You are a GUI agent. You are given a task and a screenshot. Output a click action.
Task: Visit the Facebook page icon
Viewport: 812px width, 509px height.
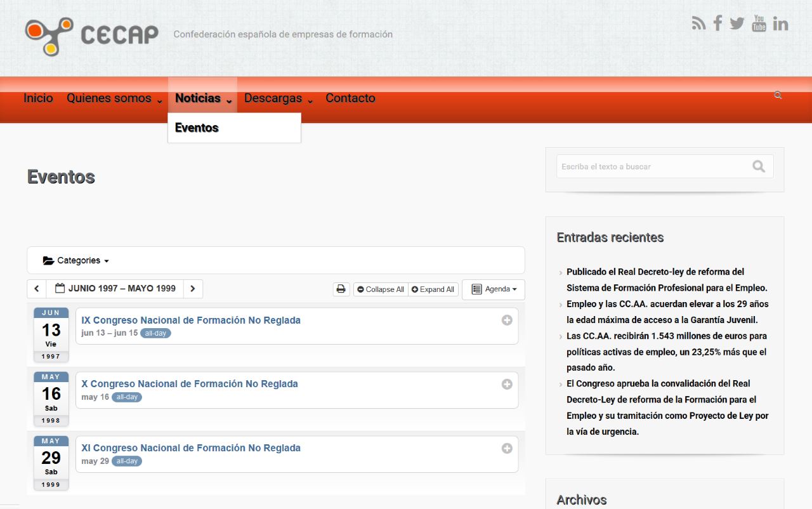pos(717,23)
